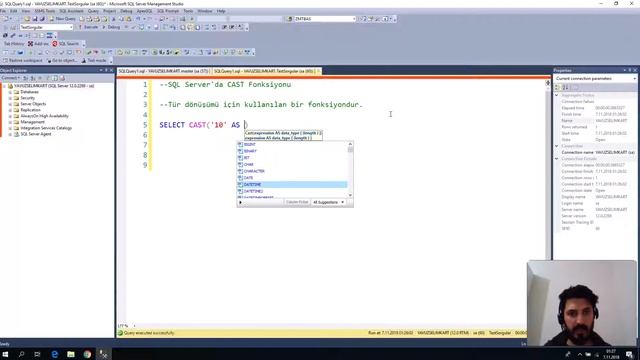The height and width of the screenshot is (360, 640).
Task: Open the TestSorgular database dropdown
Action: tap(71, 27)
